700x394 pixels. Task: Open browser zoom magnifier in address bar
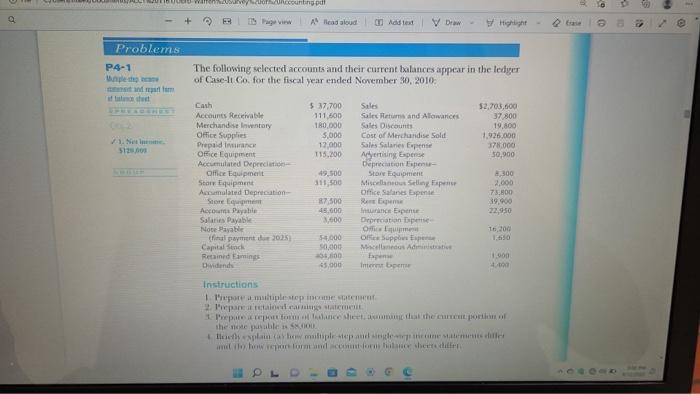[583, 4]
